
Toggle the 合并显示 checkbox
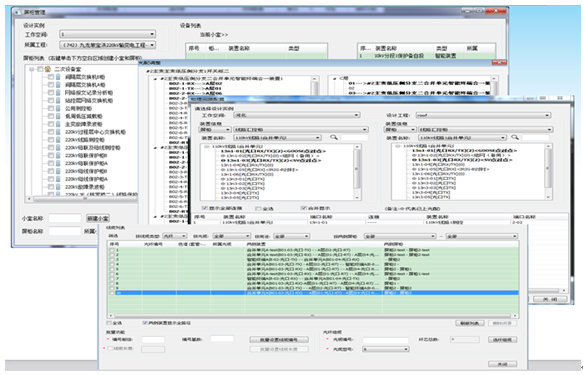(x=304, y=208)
